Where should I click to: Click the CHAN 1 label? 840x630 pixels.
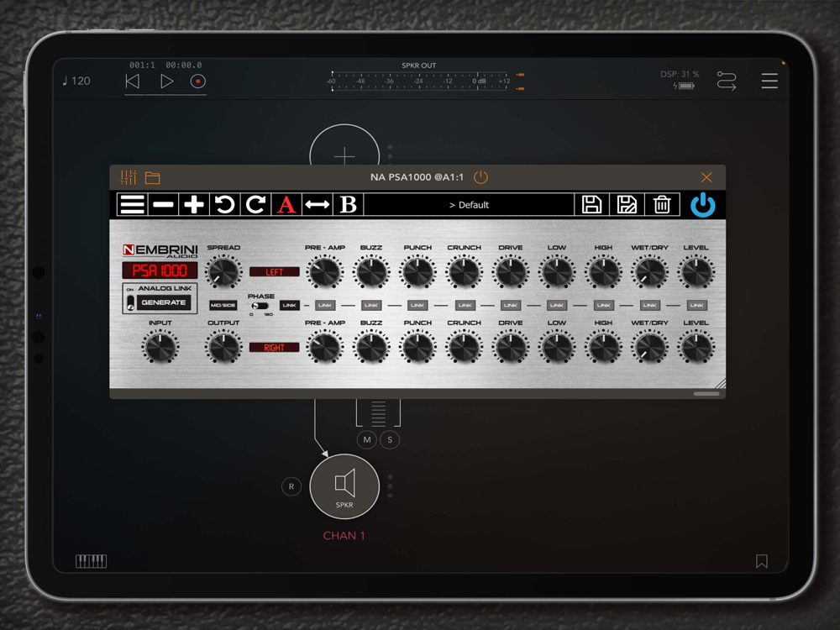tap(344, 535)
